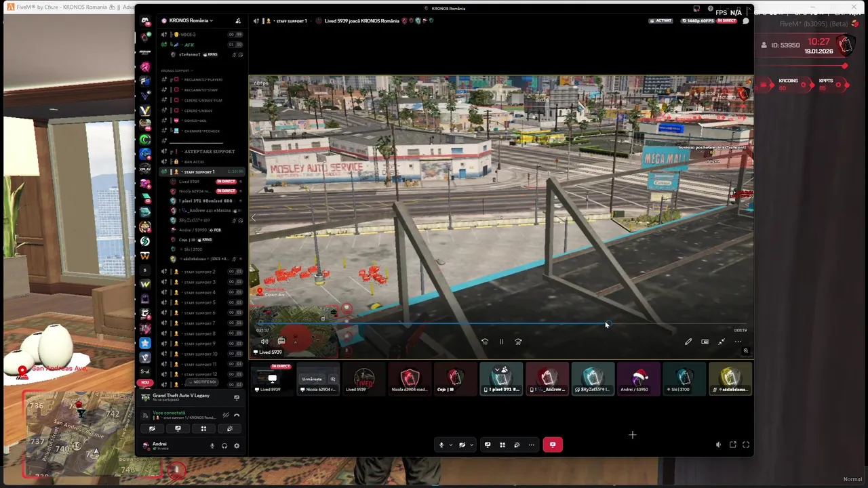Rewind the stream by 10 seconds
Image resolution: width=868 pixels, height=488 pixels.
(x=484, y=342)
